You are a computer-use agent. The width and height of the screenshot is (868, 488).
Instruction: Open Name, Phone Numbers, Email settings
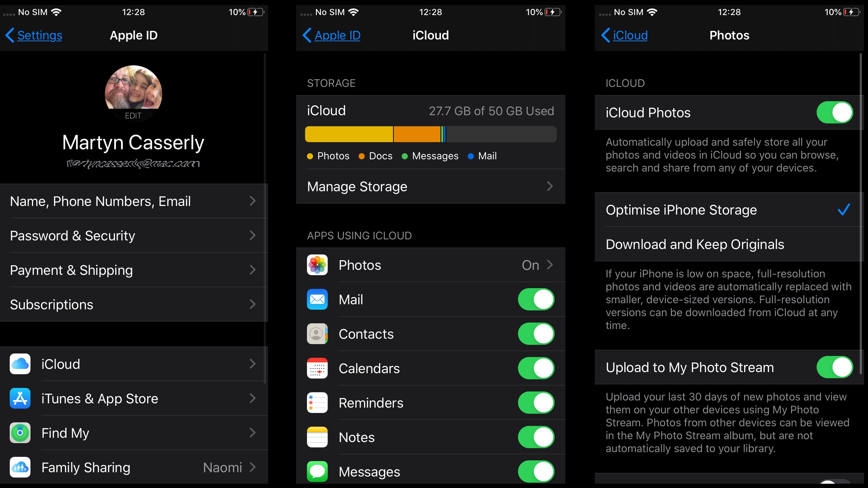[x=133, y=201]
